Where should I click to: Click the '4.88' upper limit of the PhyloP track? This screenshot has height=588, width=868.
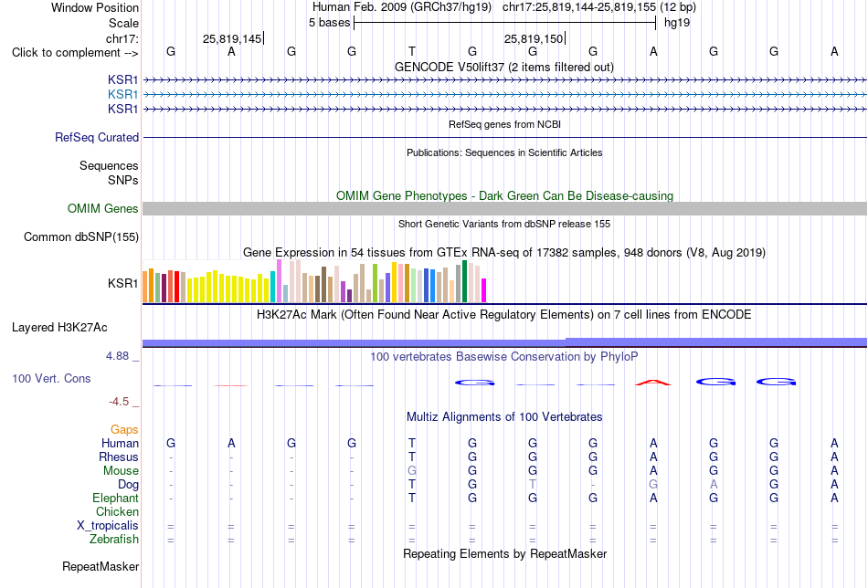pos(117,356)
